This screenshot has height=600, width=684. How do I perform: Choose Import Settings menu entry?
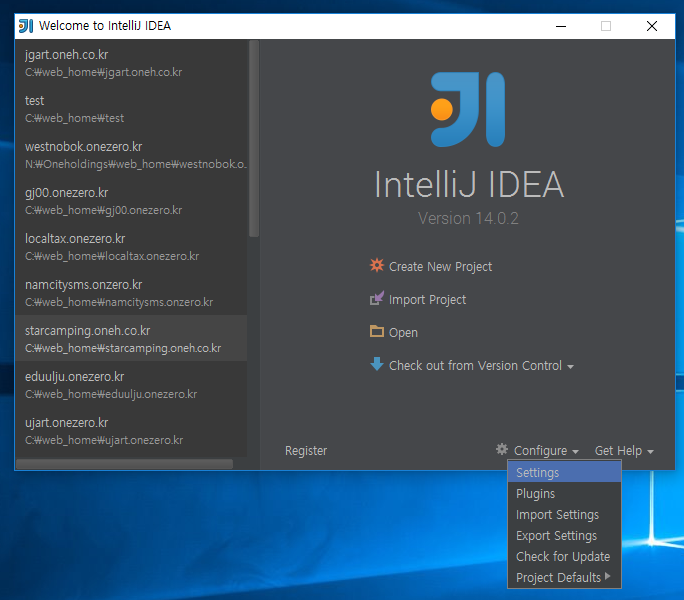coord(564,514)
